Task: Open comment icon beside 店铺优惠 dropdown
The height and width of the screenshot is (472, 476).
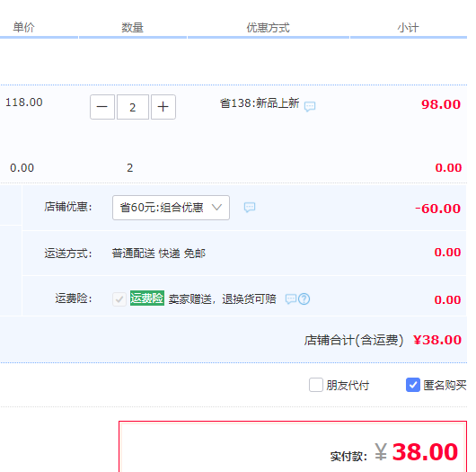Action: 250,208
